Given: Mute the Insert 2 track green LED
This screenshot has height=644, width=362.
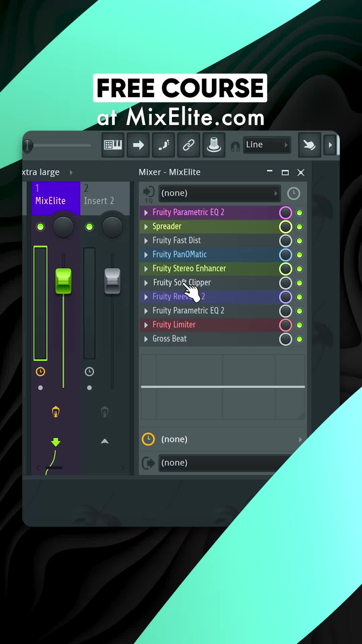Looking at the screenshot, I should tap(89, 227).
